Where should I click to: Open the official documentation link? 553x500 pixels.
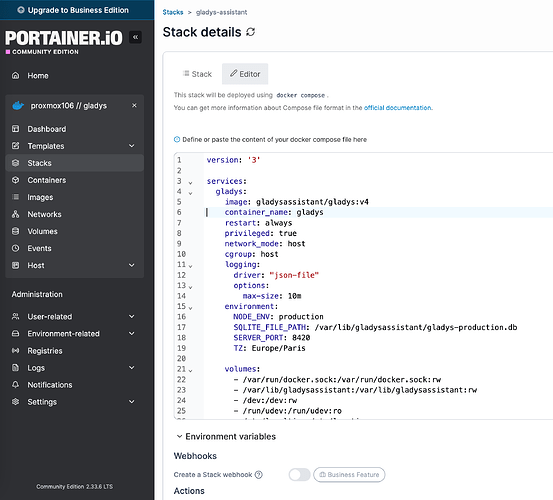(x=398, y=108)
